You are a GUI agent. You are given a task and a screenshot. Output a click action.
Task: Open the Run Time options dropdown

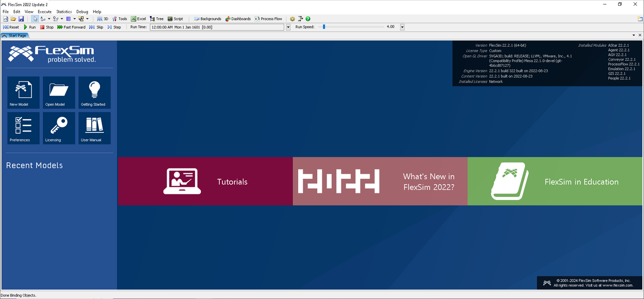click(x=288, y=27)
